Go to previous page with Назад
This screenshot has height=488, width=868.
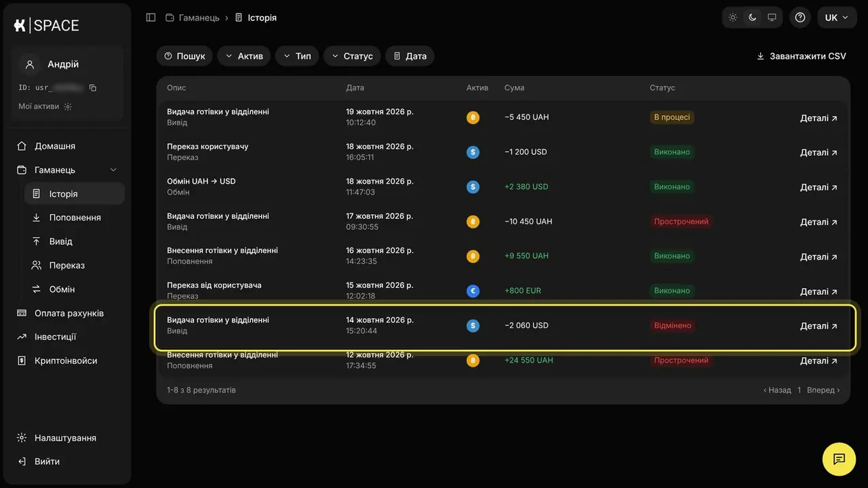777,390
